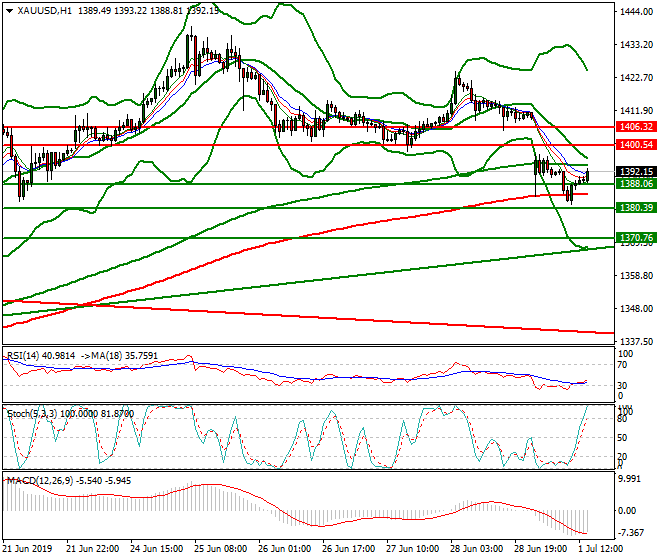Click the ->MA(18) 35.7591 readout
Screen dimensions: 660x560
tap(119, 356)
